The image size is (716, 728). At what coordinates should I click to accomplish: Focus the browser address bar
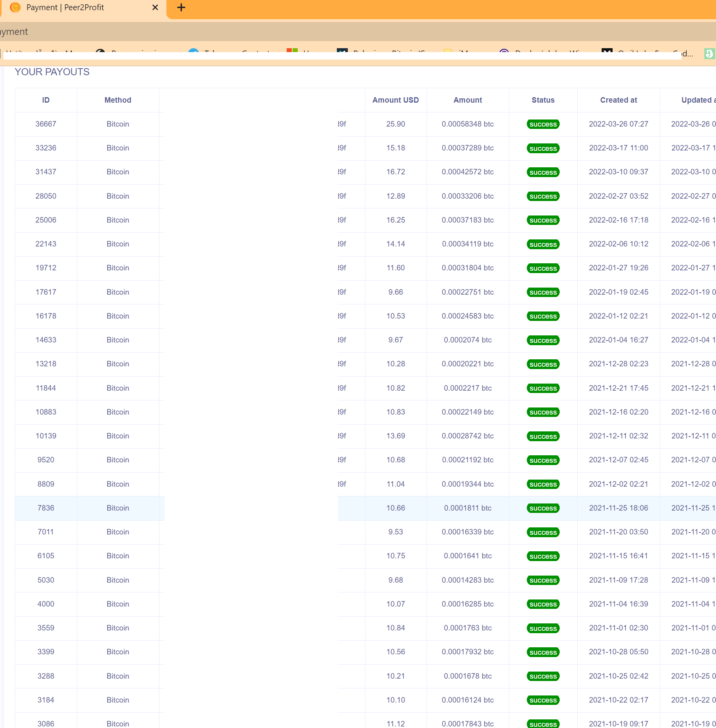click(x=353, y=32)
